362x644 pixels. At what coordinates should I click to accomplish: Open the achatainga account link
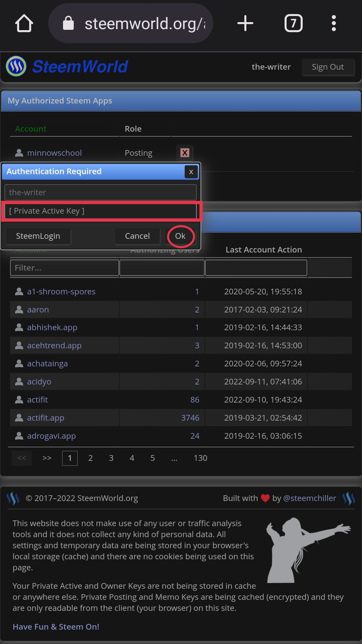point(47,364)
